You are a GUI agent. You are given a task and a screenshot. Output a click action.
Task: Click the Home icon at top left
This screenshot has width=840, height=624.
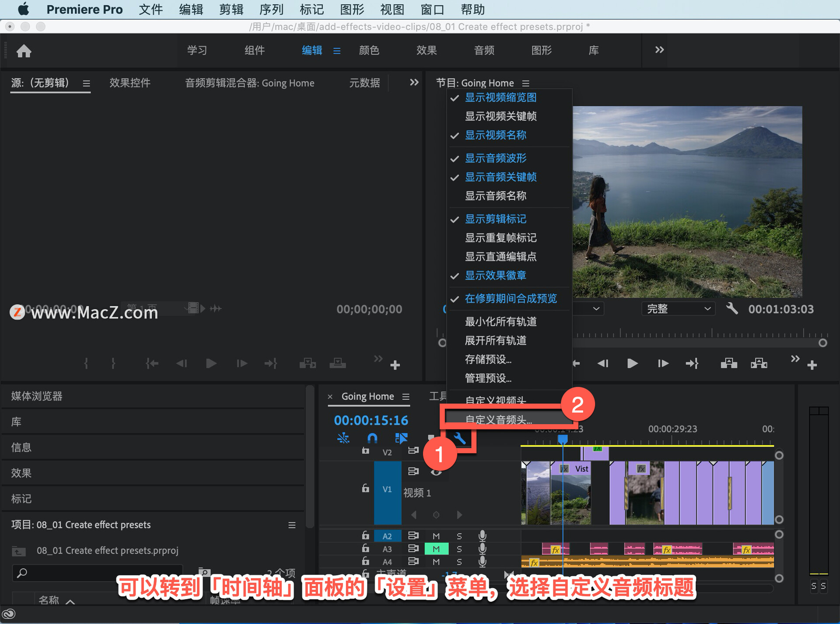(24, 51)
